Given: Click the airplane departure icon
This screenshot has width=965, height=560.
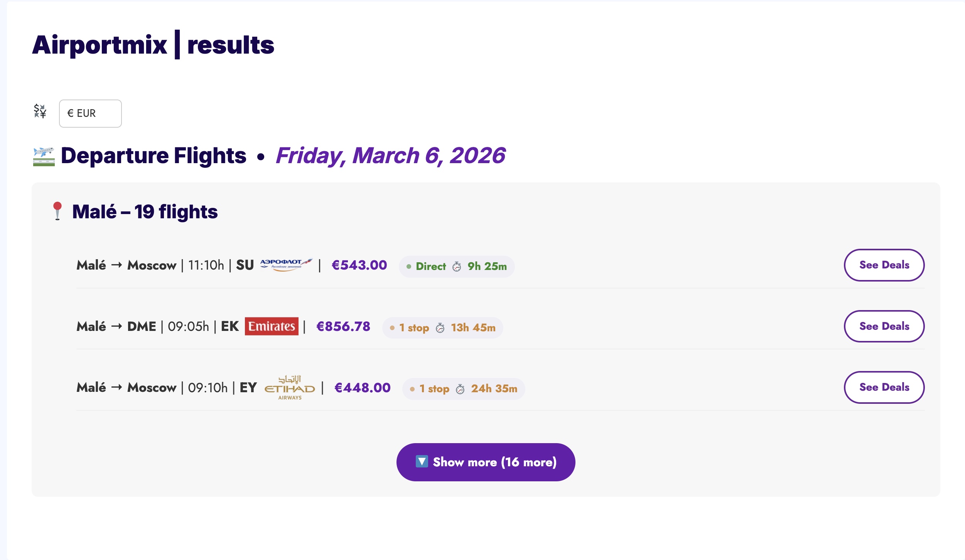Looking at the screenshot, I should pos(44,156).
